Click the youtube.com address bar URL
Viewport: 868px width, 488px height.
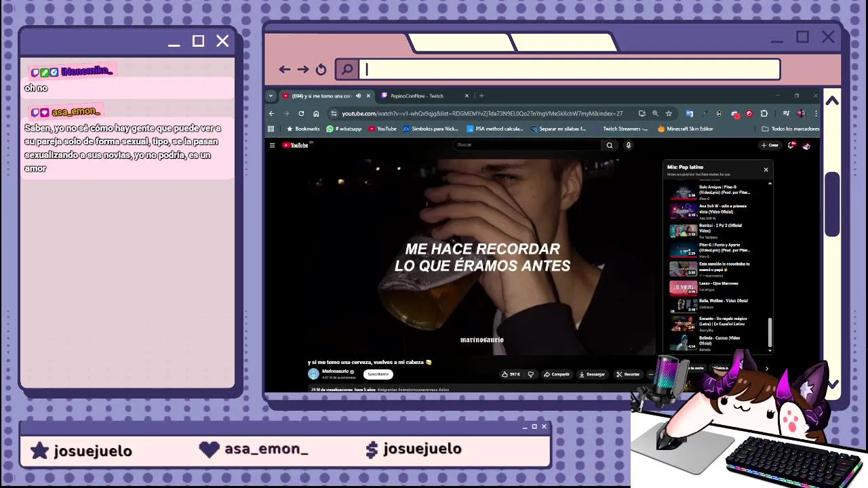click(482, 113)
